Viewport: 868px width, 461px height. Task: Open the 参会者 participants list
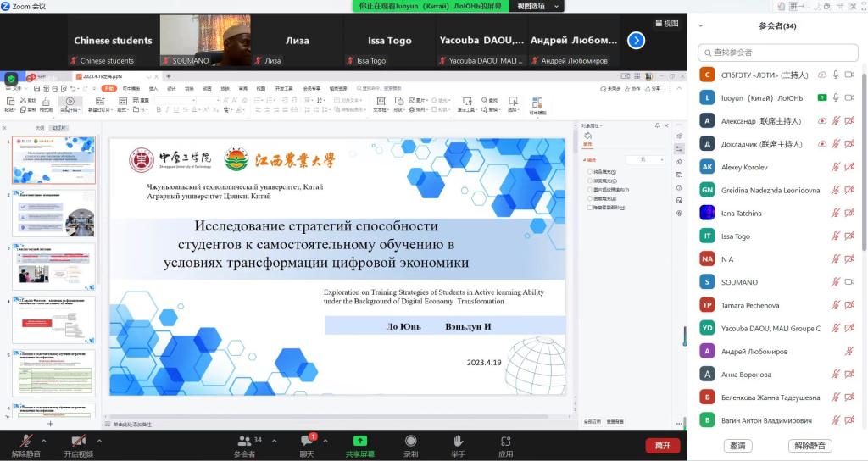(x=245, y=444)
